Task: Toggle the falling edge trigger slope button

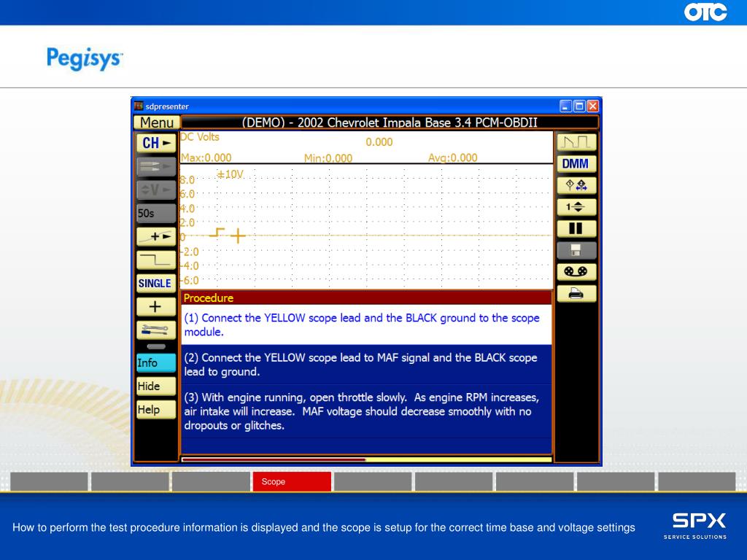Action: [156, 260]
